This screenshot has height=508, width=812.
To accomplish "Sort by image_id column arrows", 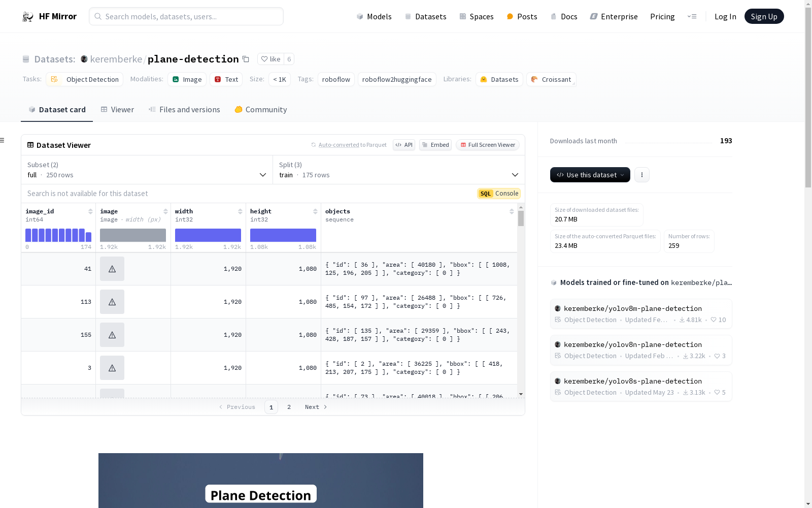I will pyautogui.click(x=90, y=211).
